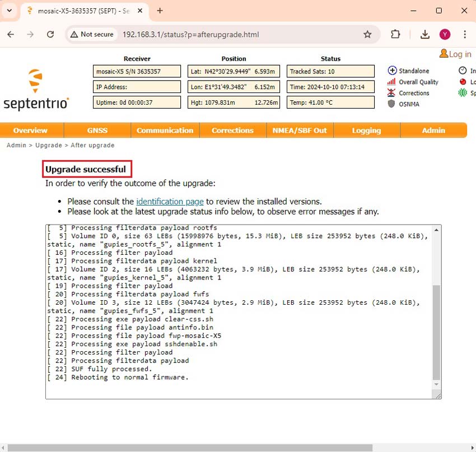The height and width of the screenshot is (452, 476).
Task: Open a new browser tab
Action: (160, 11)
